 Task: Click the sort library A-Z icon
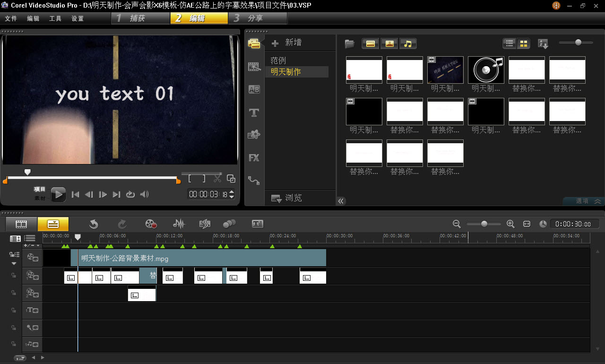point(543,44)
